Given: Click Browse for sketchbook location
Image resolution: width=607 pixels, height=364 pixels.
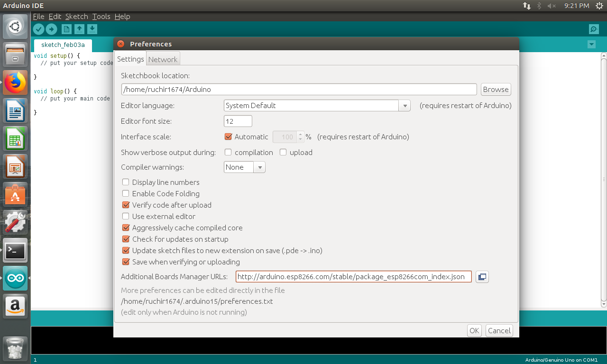Looking at the screenshot, I should tap(496, 90).
